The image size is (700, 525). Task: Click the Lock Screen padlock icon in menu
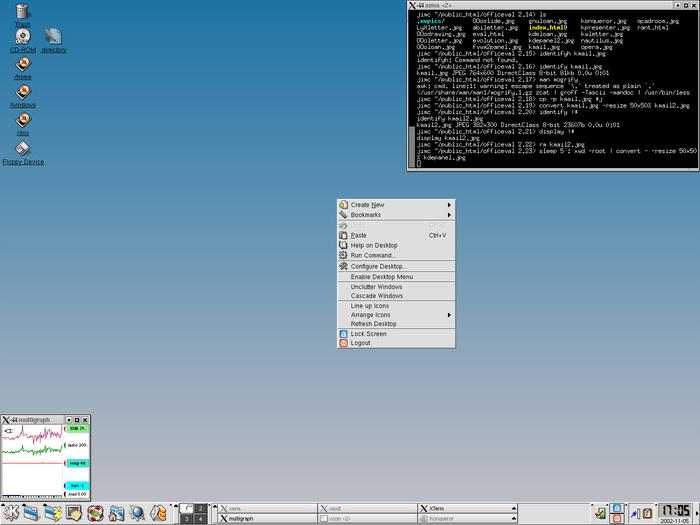click(x=344, y=334)
